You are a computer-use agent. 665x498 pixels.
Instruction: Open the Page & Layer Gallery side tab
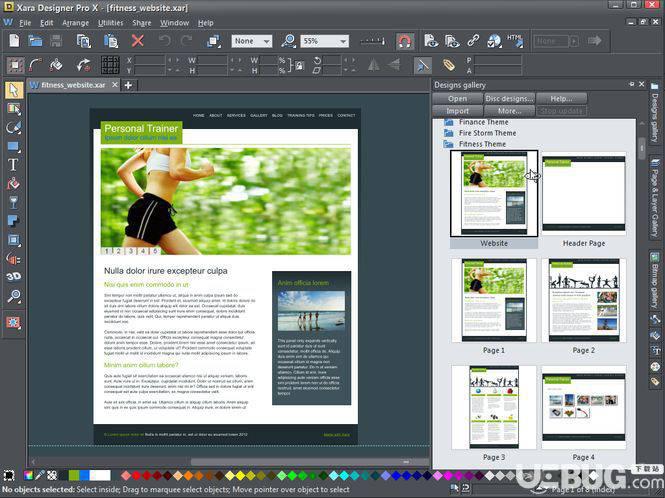coord(655,199)
